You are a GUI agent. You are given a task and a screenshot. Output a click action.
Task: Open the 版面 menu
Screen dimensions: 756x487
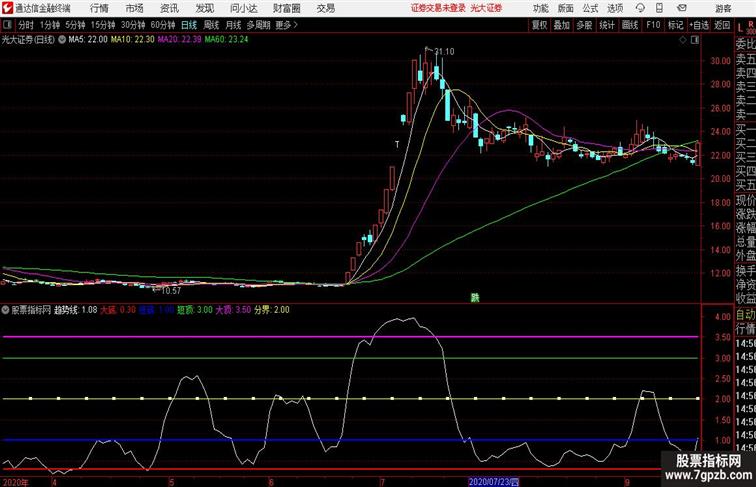coord(566,8)
